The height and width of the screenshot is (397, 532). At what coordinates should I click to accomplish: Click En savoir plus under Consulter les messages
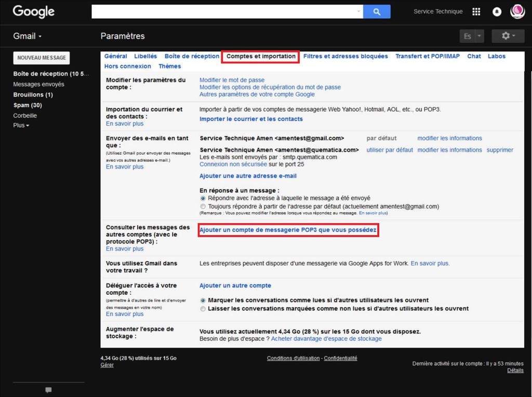[125, 249]
